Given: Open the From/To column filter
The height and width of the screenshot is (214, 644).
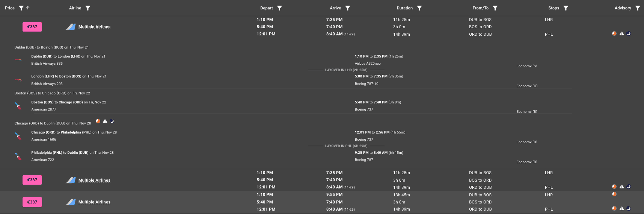Looking at the screenshot, I should (x=495, y=8).
